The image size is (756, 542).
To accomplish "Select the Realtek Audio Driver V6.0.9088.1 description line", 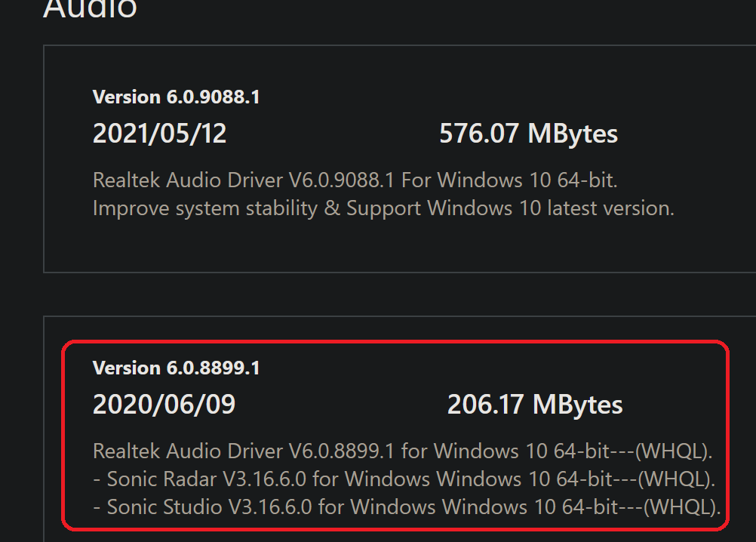I will (x=355, y=180).
